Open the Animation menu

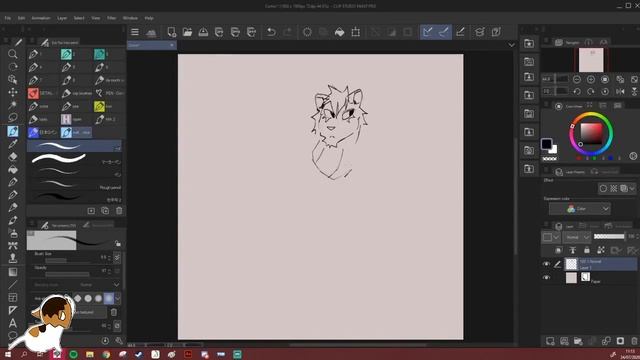pos(41,18)
